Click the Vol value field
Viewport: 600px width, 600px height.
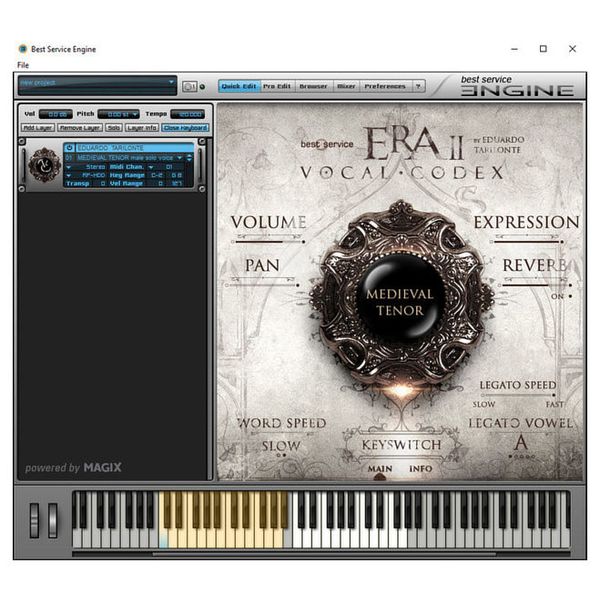[56, 114]
